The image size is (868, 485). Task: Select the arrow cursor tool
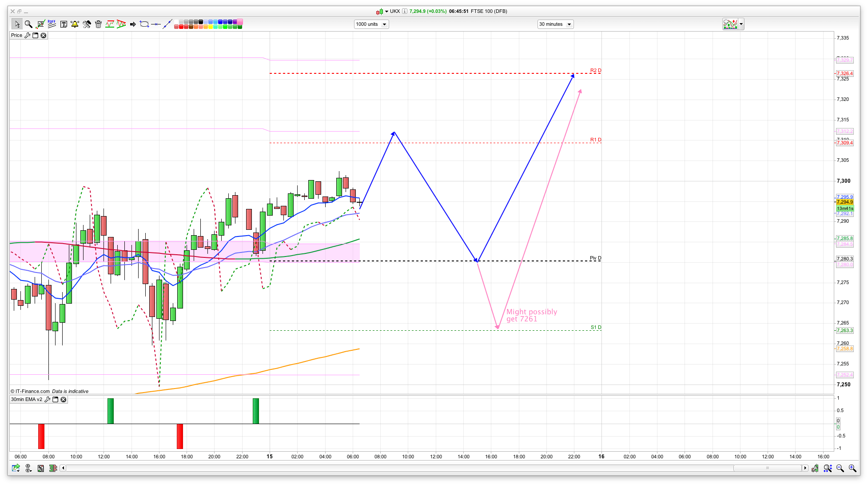point(17,24)
